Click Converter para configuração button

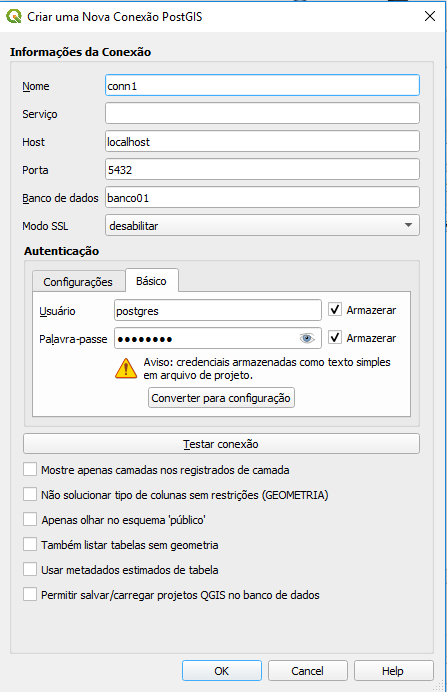point(221,398)
